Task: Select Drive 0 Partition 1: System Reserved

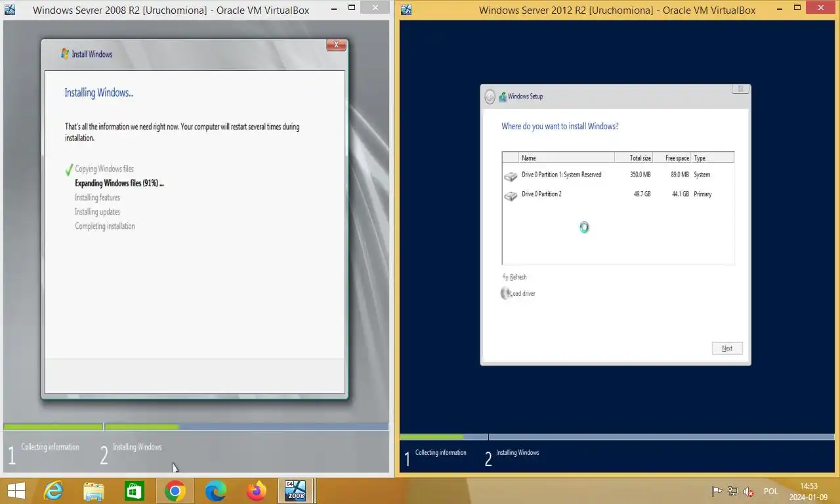Action: [618, 175]
